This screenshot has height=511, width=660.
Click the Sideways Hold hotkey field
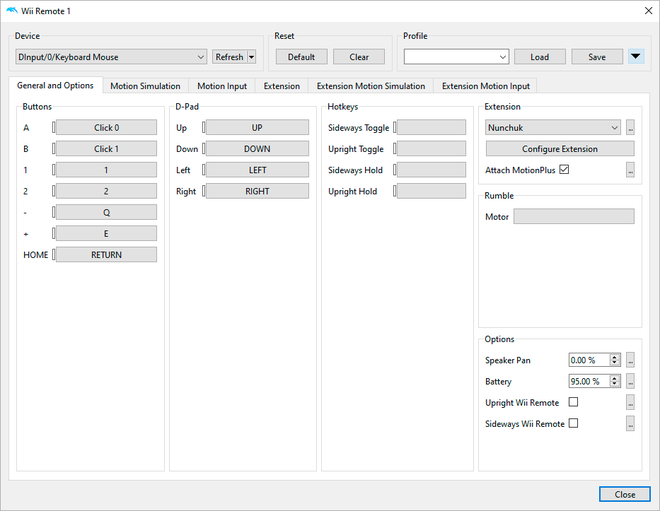click(x=431, y=170)
